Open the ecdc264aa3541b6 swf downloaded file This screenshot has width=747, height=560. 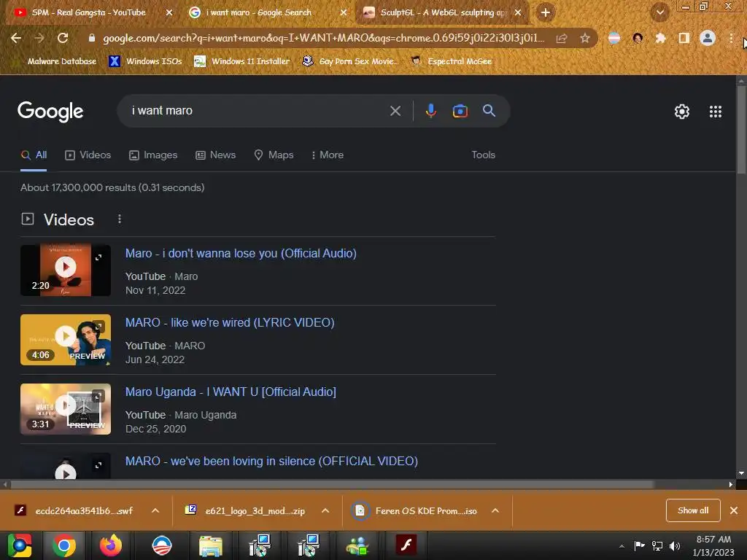coord(76,510)
